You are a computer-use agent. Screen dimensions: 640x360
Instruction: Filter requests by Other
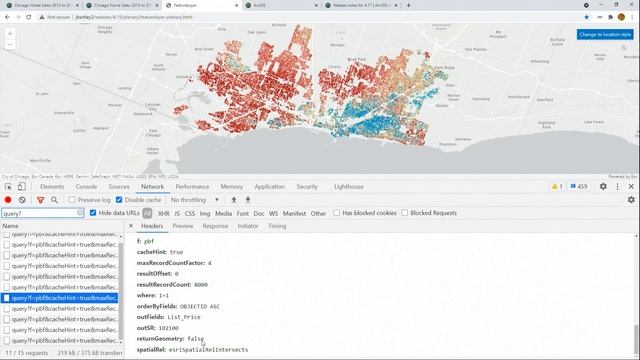[318, 213]
